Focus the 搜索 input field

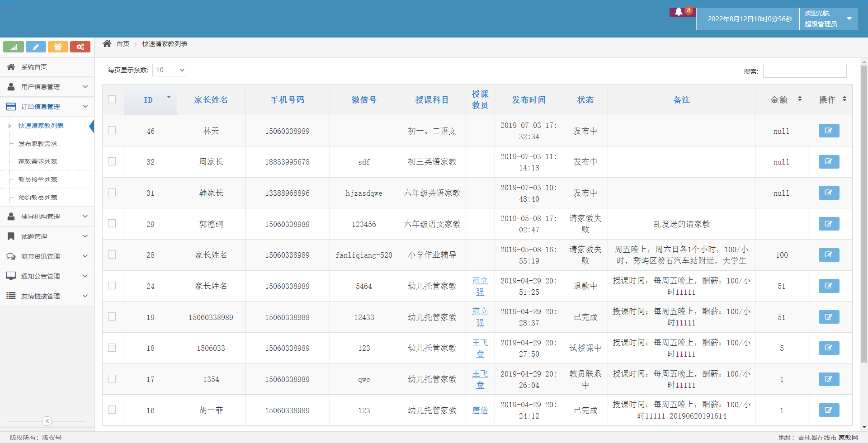[x=805, y=71]
